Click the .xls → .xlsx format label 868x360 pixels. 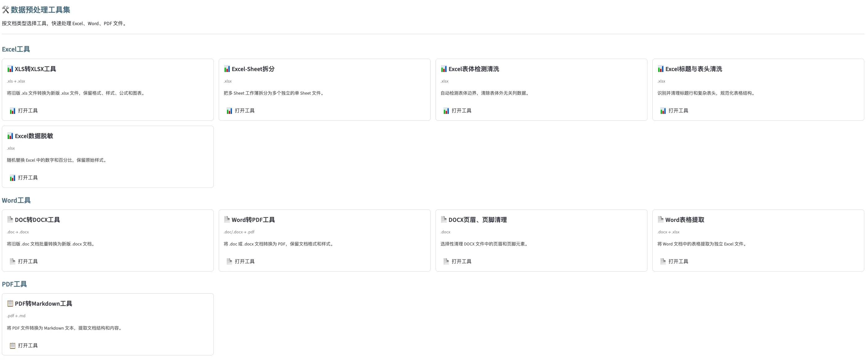pos(16,81)
